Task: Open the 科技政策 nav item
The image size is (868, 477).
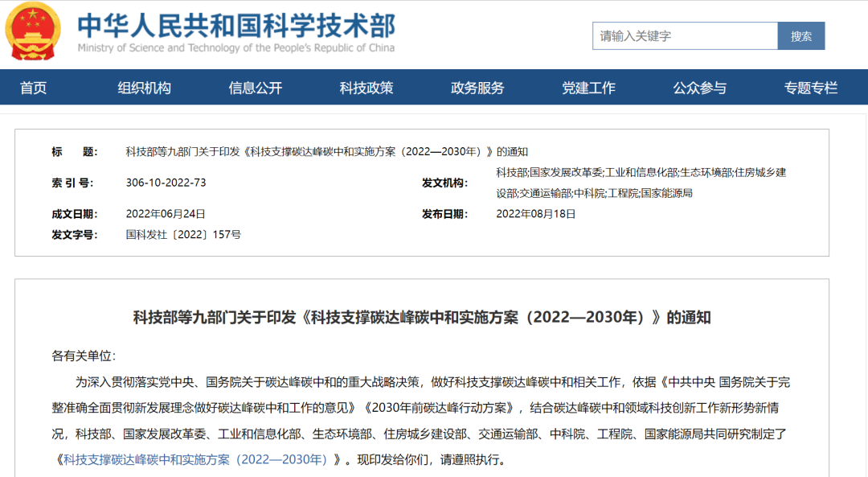Action: coord(366,88)
